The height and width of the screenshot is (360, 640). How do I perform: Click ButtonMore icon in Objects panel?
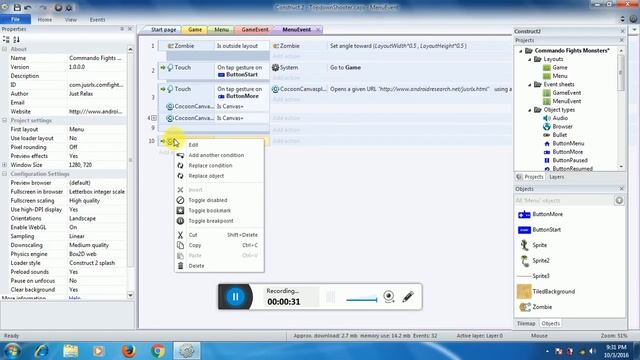point(524,214)
